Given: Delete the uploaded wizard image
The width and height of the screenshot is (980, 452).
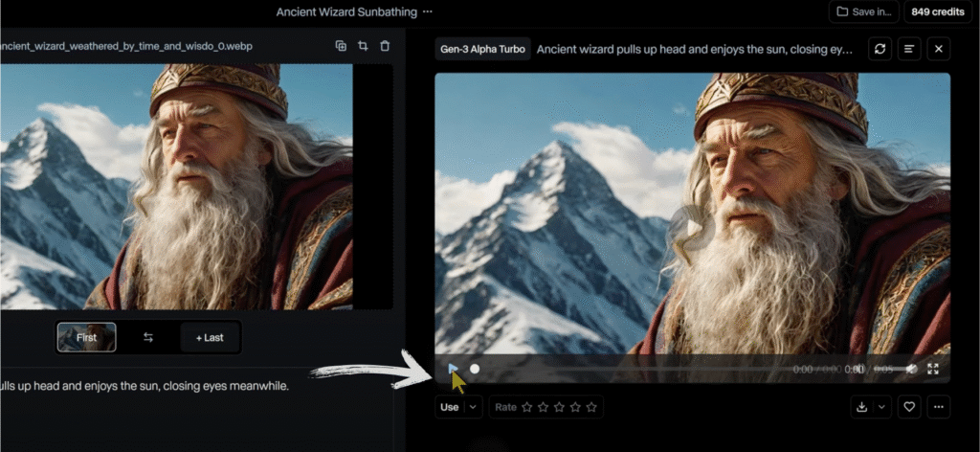Looking at the screenshot, I should pyautogui.click(x=385, y=46).
